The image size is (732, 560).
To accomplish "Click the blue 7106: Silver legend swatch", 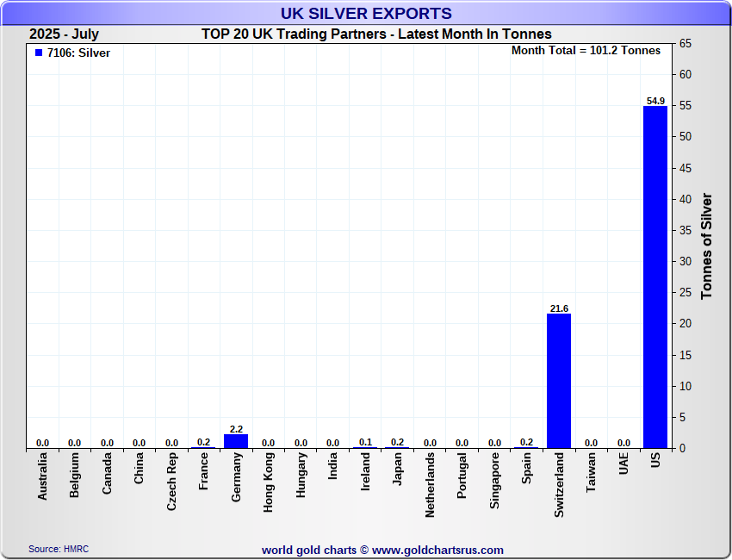I will pyautogui.click(x=39, y=53).
